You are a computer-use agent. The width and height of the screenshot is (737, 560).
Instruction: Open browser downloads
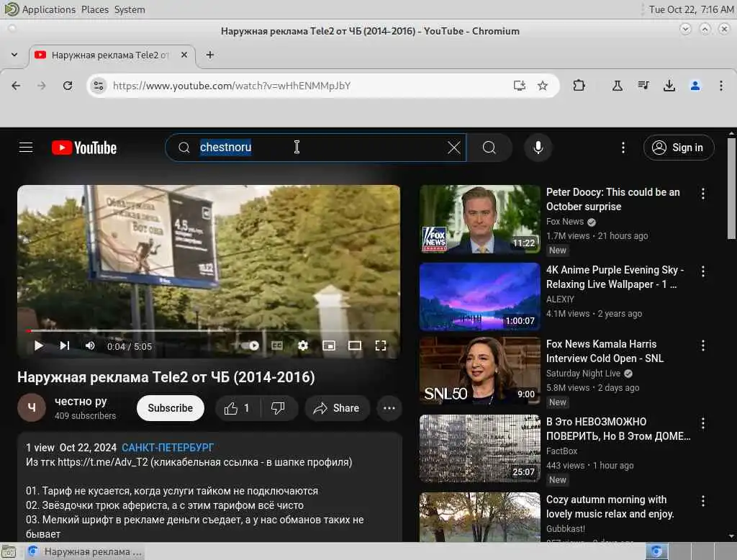click(669, 86)
